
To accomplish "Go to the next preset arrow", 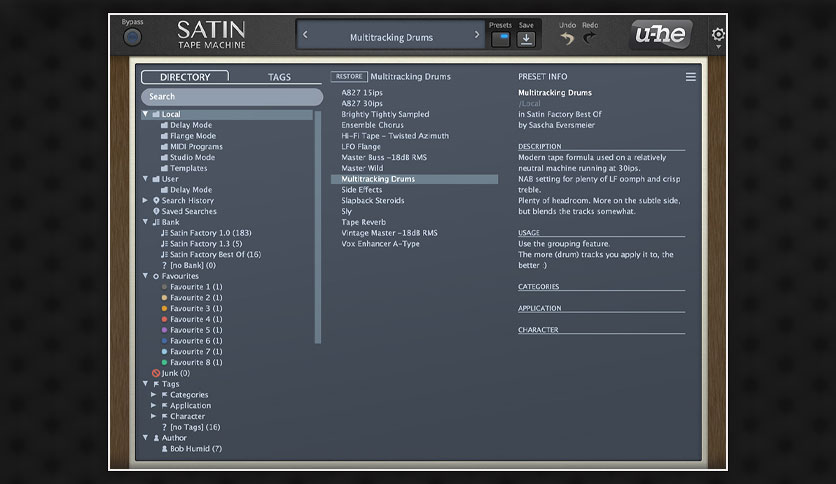I will pos(477,35).
